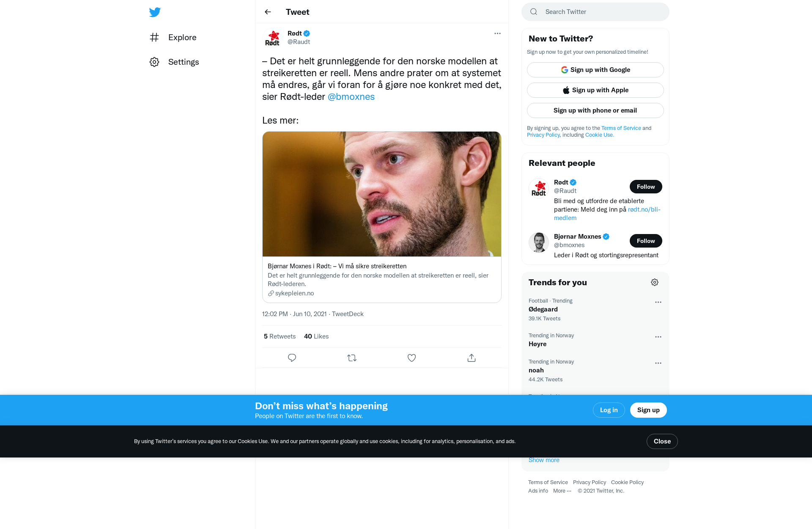This screenshot has height=529, width=812.
Task: Click the reply speech bubble icon
Action: point(292,358)
